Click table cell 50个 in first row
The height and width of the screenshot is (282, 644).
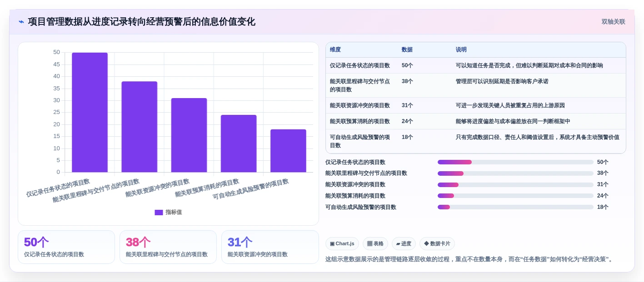[x=407, y=65]
